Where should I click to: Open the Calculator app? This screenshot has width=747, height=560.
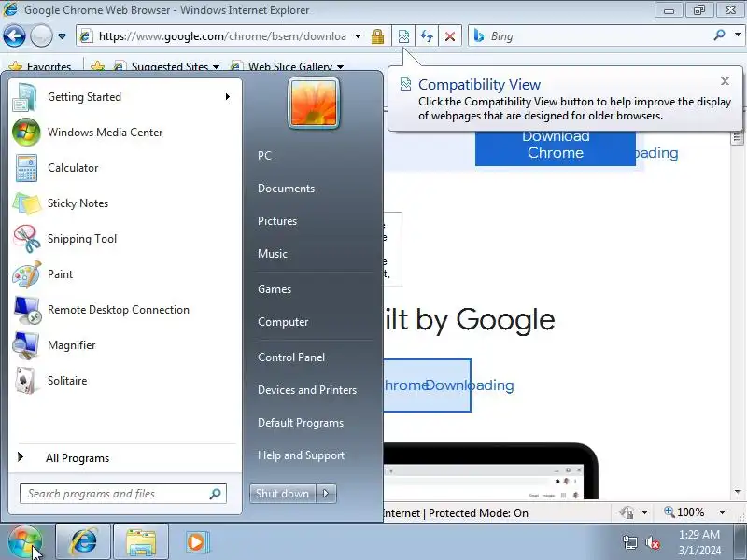(125, 168)
